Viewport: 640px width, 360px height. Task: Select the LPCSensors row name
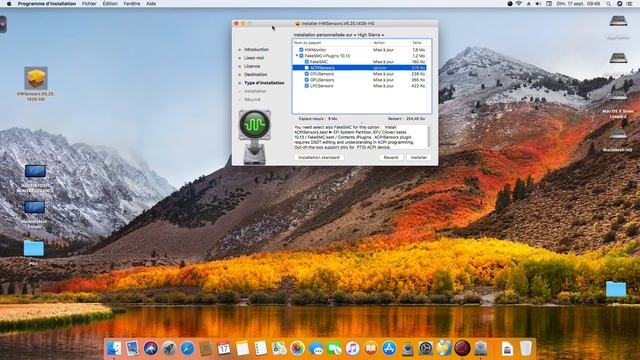pos(322,86)
